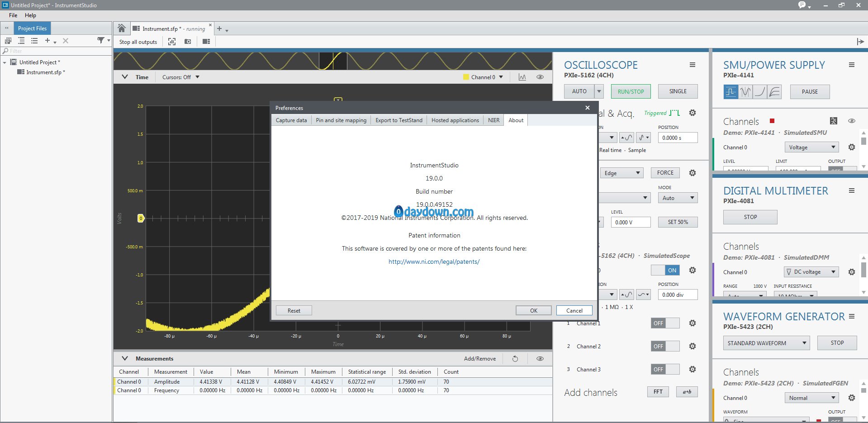Open the SMU/Power Supply hamburger menu
Viewport: 868px width, 423px height.
(x=852, y=65)
